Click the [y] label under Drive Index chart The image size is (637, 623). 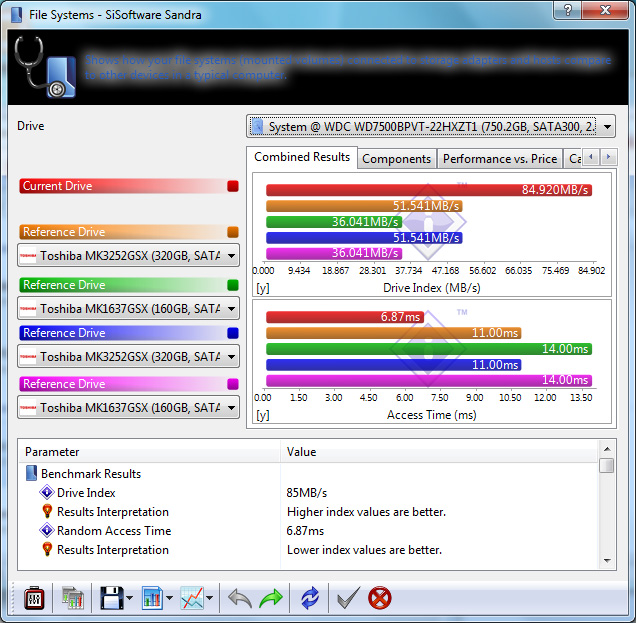click(262, 288)
